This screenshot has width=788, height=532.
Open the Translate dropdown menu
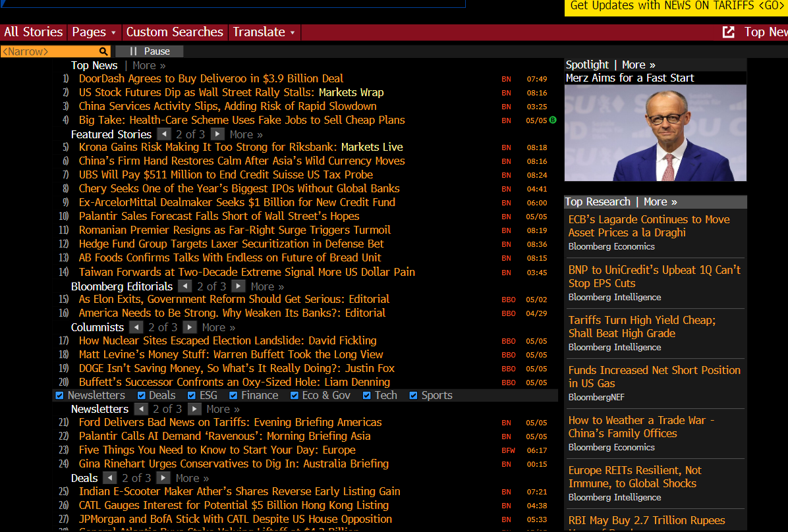(264, 32)
